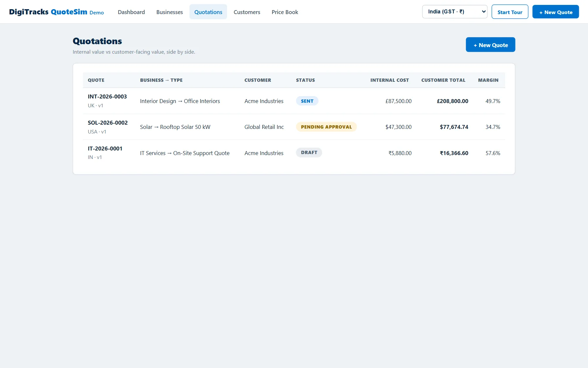
Task: Click the 49.7% margin value
Action: coord(493,101)
